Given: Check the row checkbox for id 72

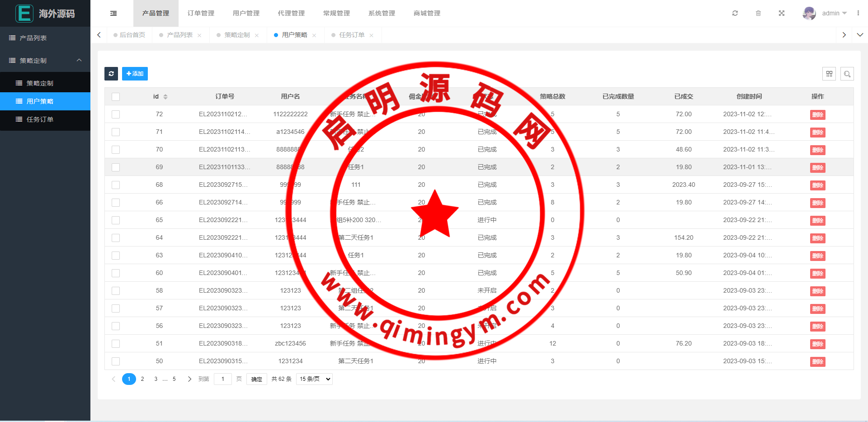Looking at the screenshot, I should click(116, 114).
